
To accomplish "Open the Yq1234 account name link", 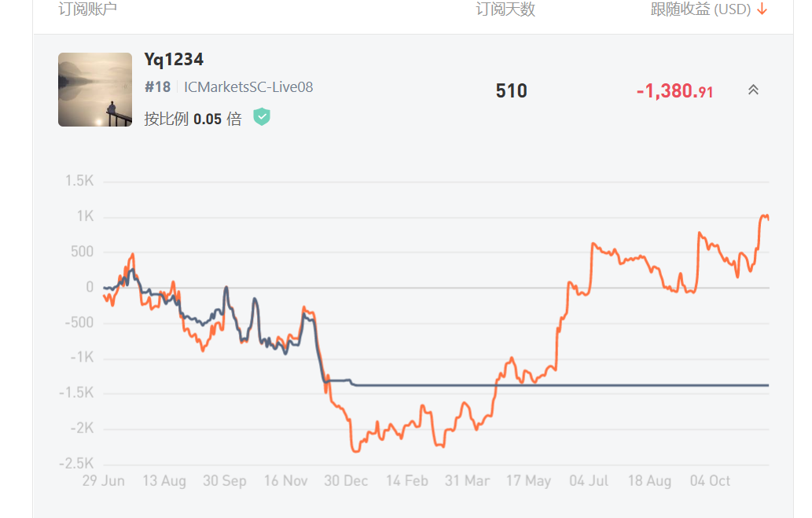I will tap(174, 60).
